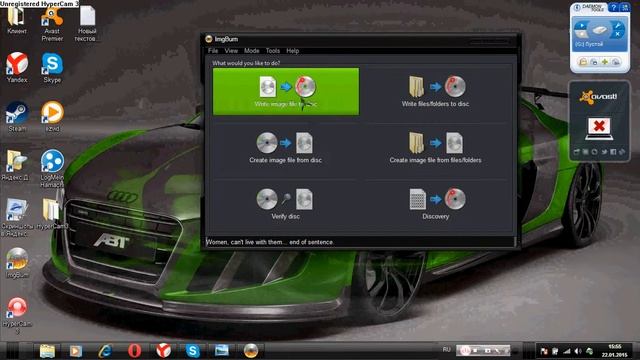Click the Daemon Tools gadget wrench settings icon
Image resolution: width=640 pixels, height=360 pixels.
(618, 25)
